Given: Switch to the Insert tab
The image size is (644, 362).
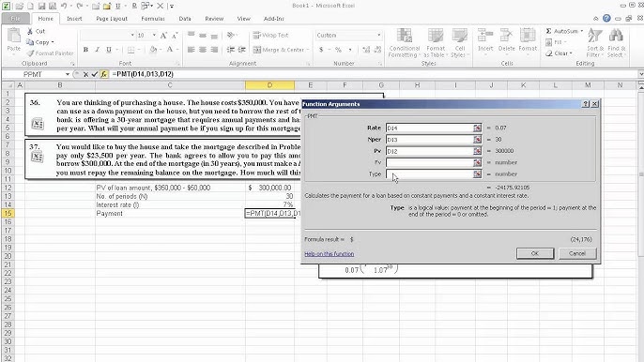Looking at the screenshot, I should [74, 19].
